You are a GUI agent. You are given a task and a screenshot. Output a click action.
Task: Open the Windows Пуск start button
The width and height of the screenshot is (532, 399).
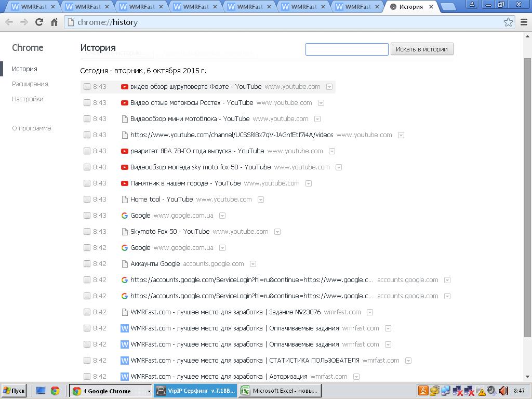14,391
